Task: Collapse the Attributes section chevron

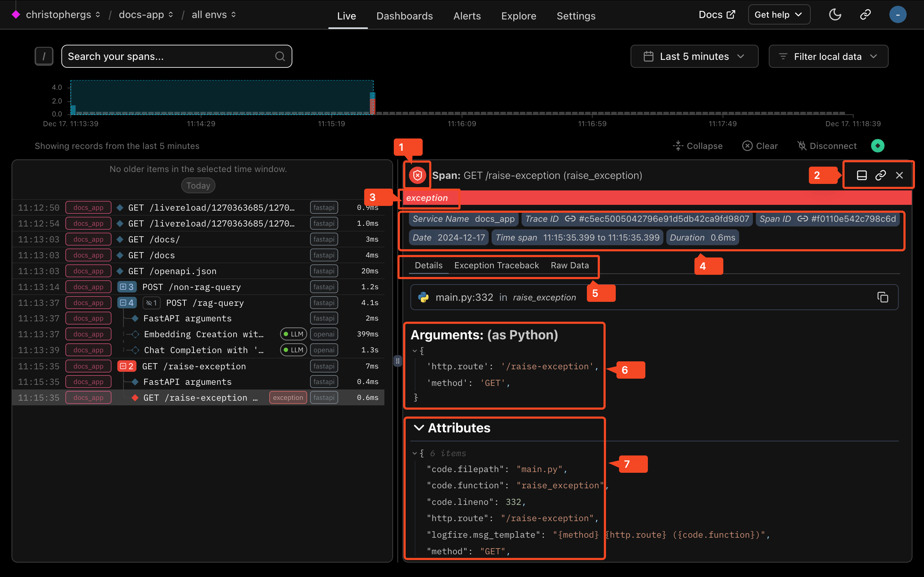Action: point(419,428)
